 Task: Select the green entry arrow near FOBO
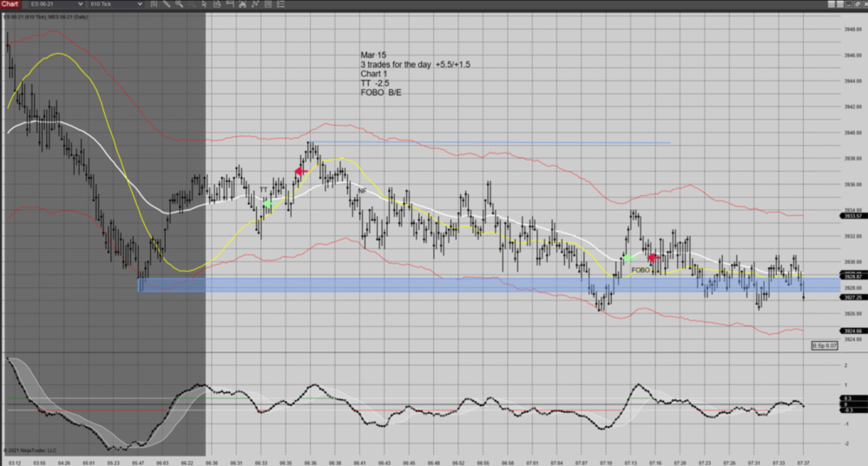tap(627, 258)
